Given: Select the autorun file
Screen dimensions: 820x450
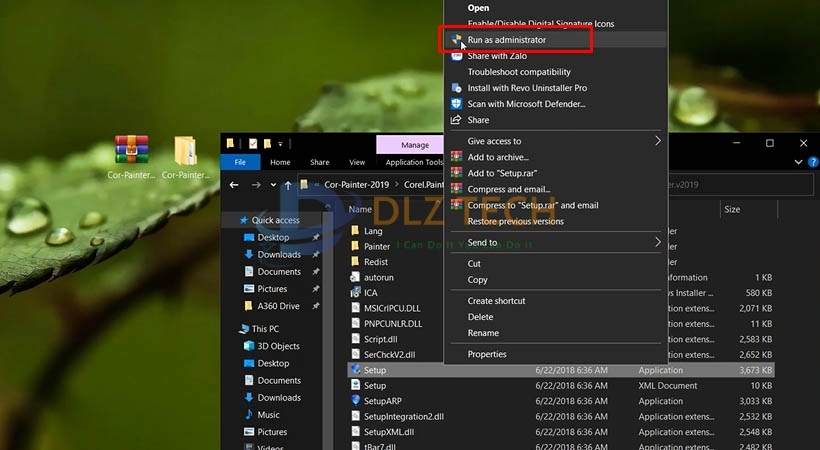Looking at the screenshot, I should click(379, 277).
